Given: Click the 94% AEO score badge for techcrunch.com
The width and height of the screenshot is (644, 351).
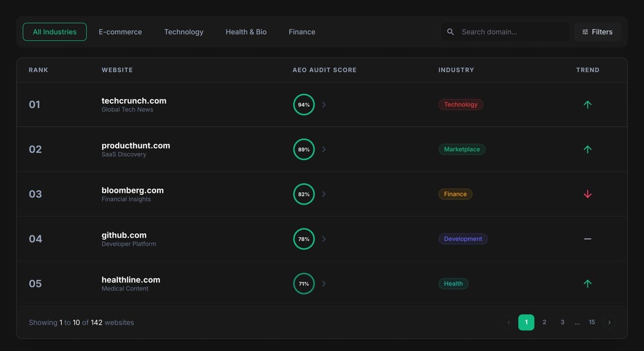Looking at the screenshot, I should coord(303,104).
